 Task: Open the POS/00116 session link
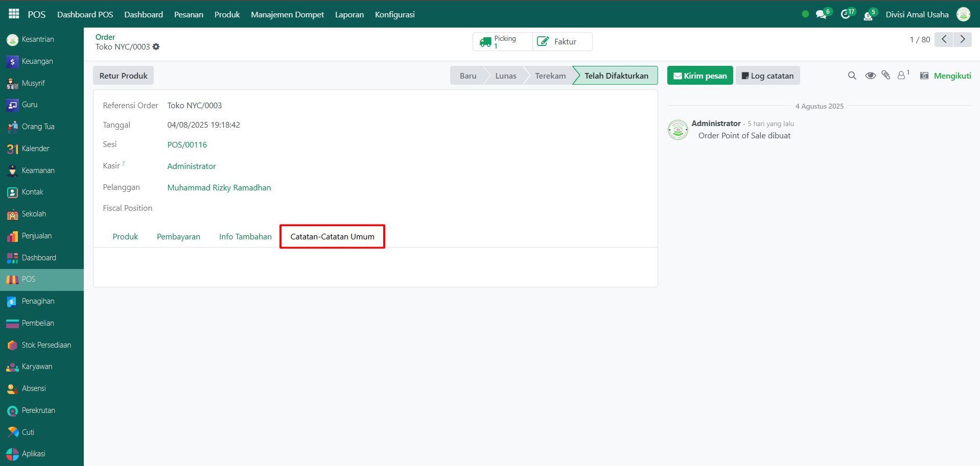[x=187, y=144]
